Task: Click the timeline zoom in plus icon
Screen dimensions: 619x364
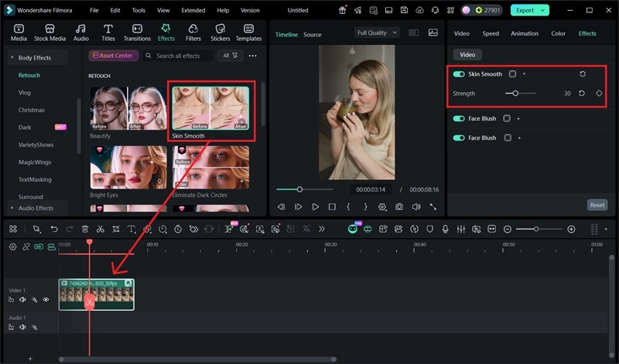Action: click(571, 230)
